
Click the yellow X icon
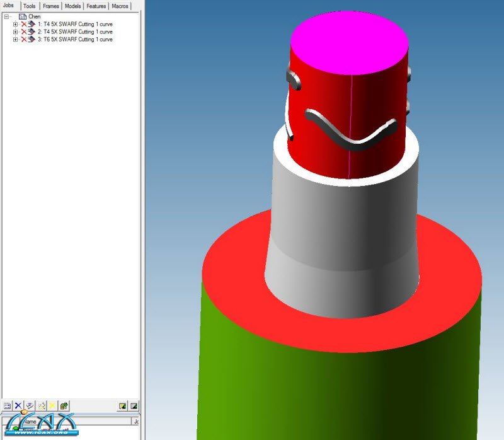(52, 406)
